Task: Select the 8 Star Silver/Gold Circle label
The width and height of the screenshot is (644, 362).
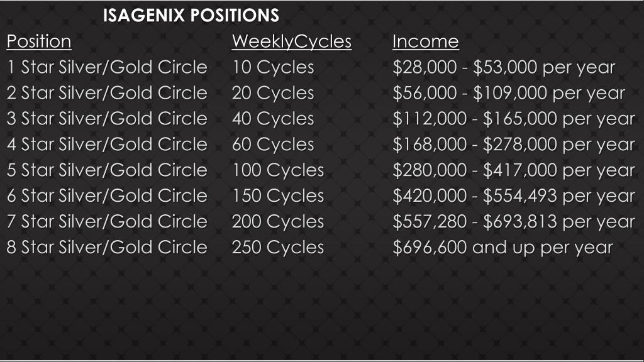Action: [107, 248]
